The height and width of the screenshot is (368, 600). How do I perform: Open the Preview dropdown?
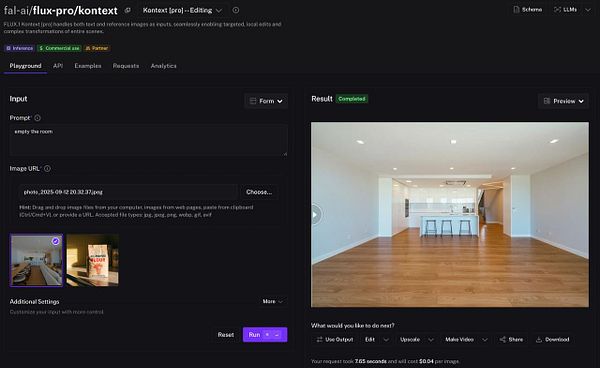click(x=563, y=101)
